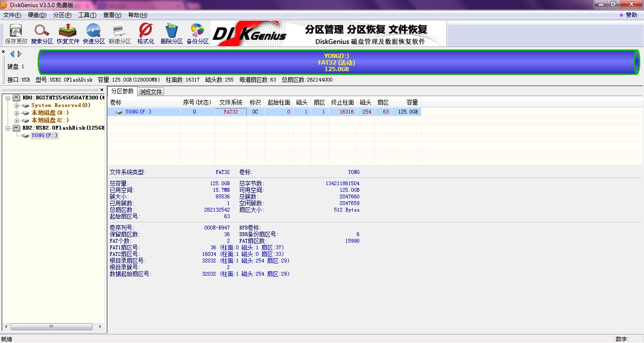Click the 标识 column header
This screenshot has height=343, width=644.
click(x=256, y=102)
